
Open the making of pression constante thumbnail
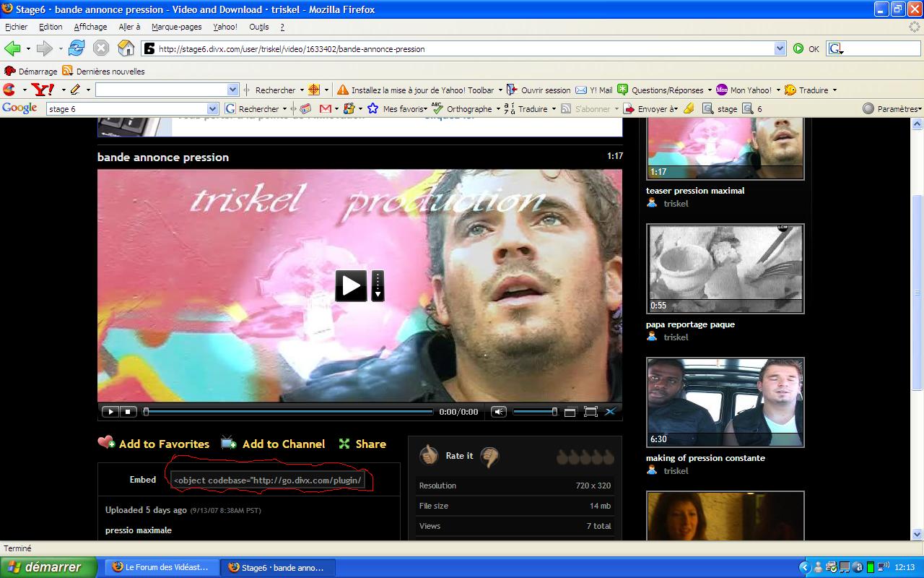[x=725, y=402]
